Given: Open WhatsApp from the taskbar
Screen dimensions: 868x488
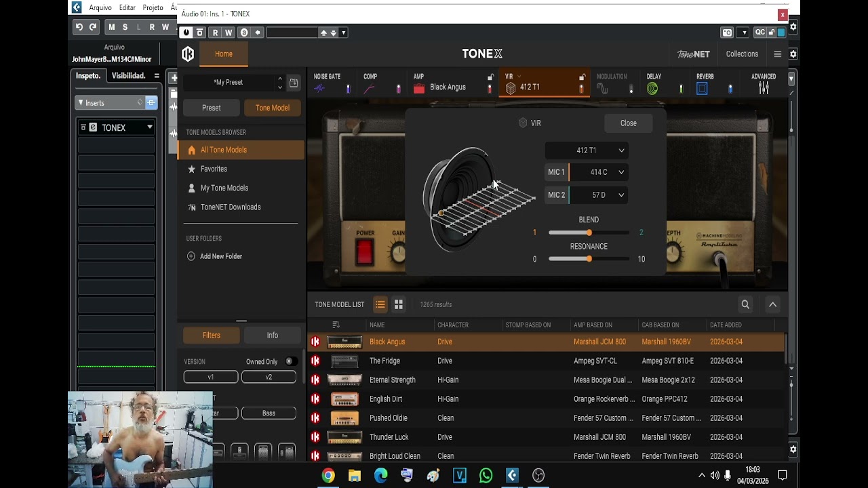Looking at the screenshot, I should pos(486,476).
